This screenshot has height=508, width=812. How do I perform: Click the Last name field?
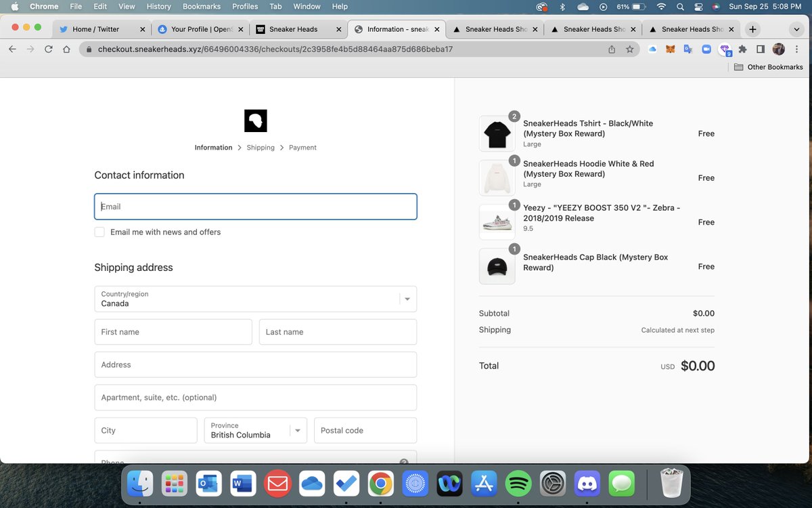pyautogui.click(x=338, y=332)
